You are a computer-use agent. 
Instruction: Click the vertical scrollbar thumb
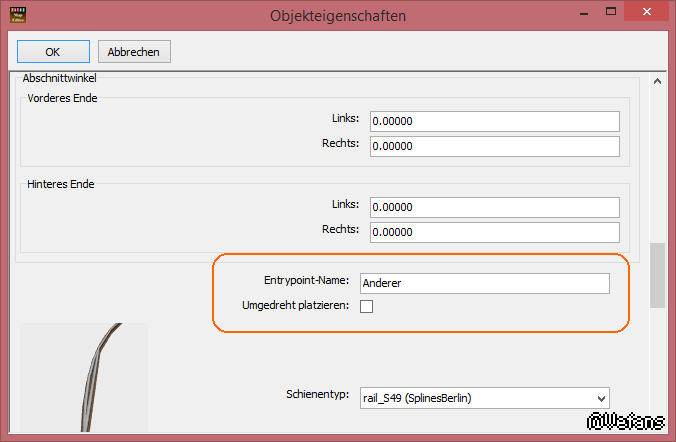pyautogui.click(x=657, y=274)
